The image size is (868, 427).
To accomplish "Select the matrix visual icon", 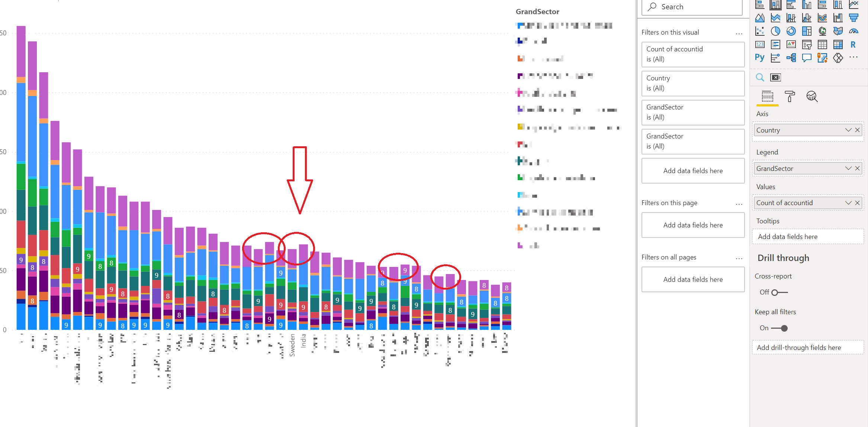I will click(x=838, y=45).
